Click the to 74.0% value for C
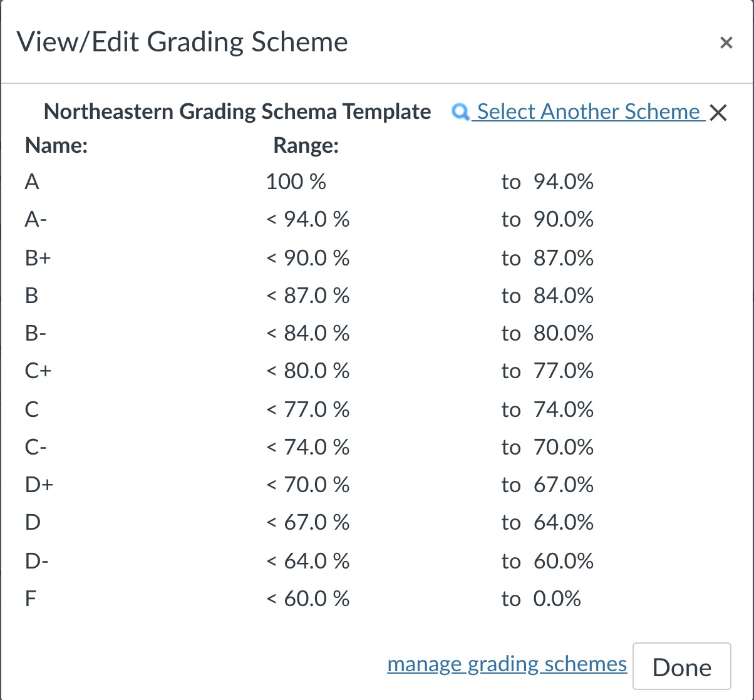 click(x=547, y=409)
